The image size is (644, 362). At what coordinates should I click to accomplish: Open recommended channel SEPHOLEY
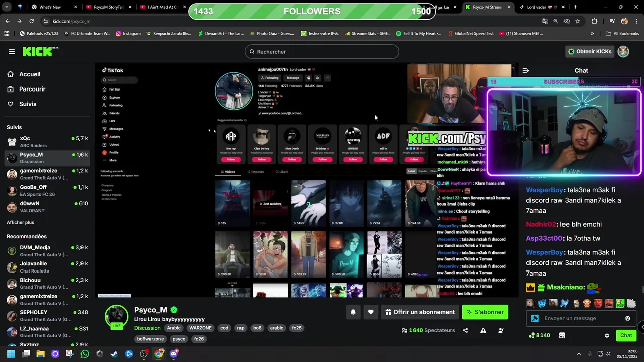(47, 316)
